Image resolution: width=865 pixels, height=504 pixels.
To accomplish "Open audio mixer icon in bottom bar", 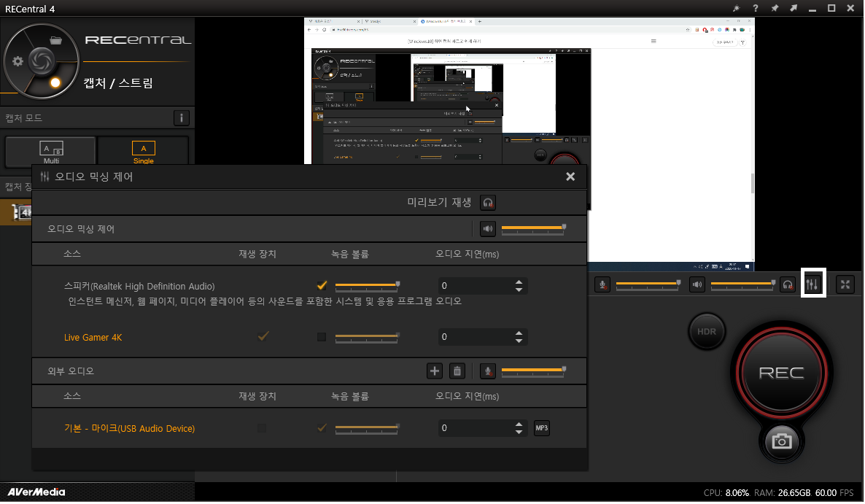I will (812, 284).
